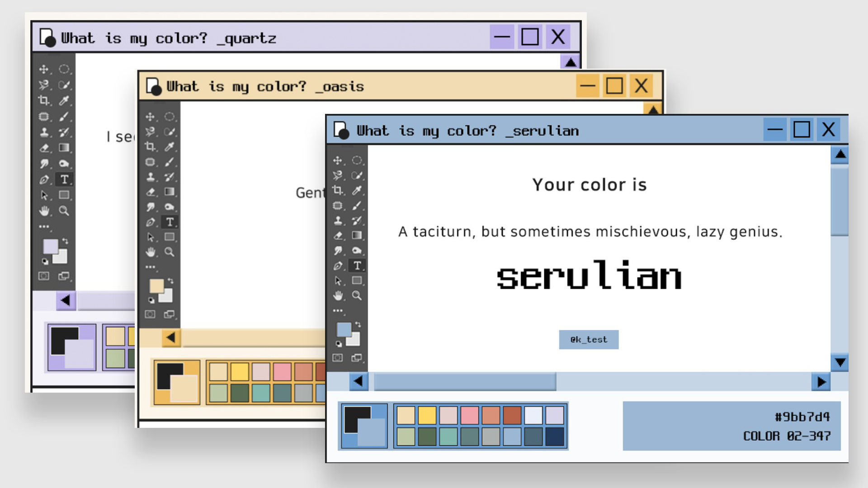Viewport: 868px width, 488px height.
Task: Pick the navy blue swatch in serulian palette
Action: 554,436
